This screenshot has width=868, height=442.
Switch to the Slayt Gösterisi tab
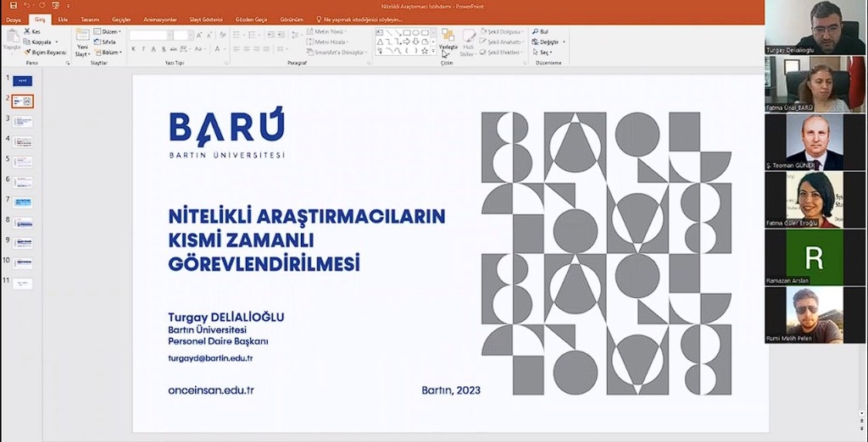206,19
